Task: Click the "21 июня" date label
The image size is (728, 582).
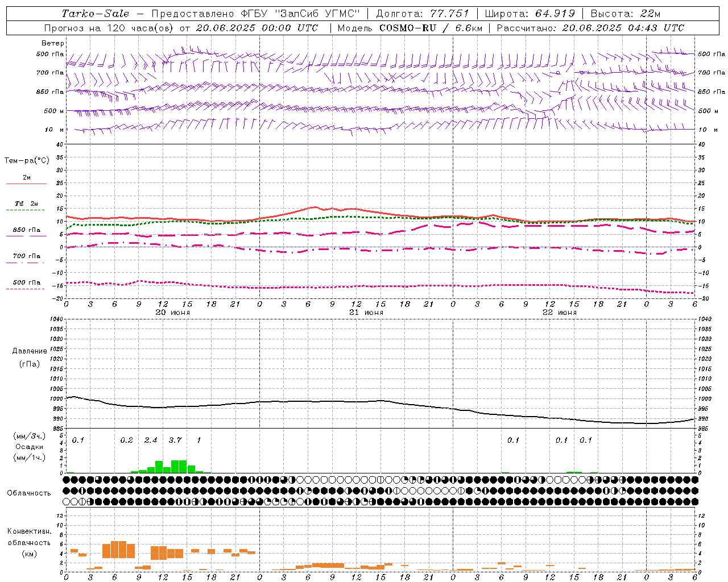Action: pyautogui.click(x=366, y=313)
